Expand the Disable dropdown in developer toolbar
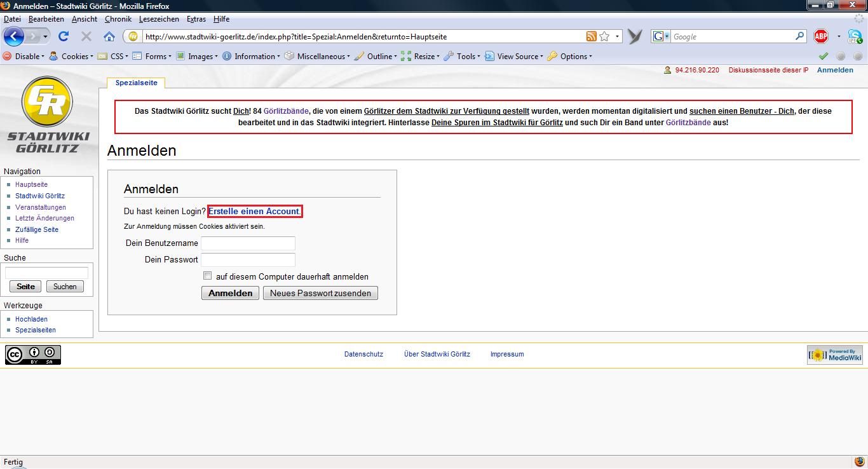The height and width of the screenshot is (469, 868). point(24,57)
